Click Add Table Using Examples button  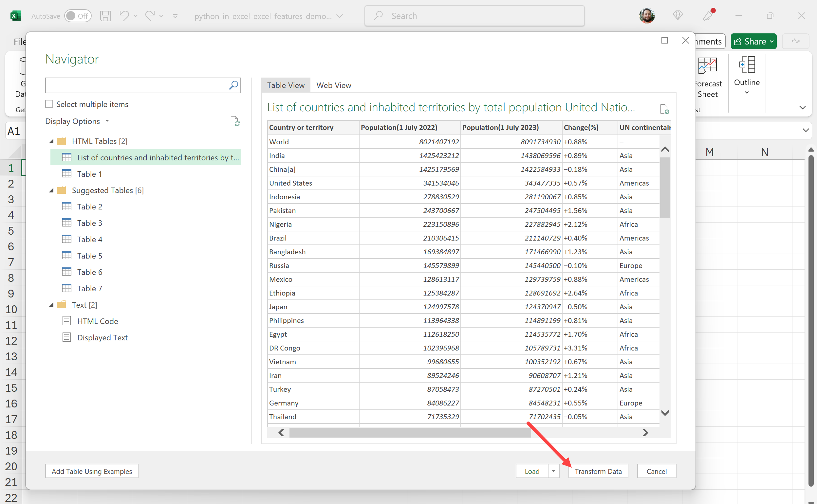click(92, 471)
